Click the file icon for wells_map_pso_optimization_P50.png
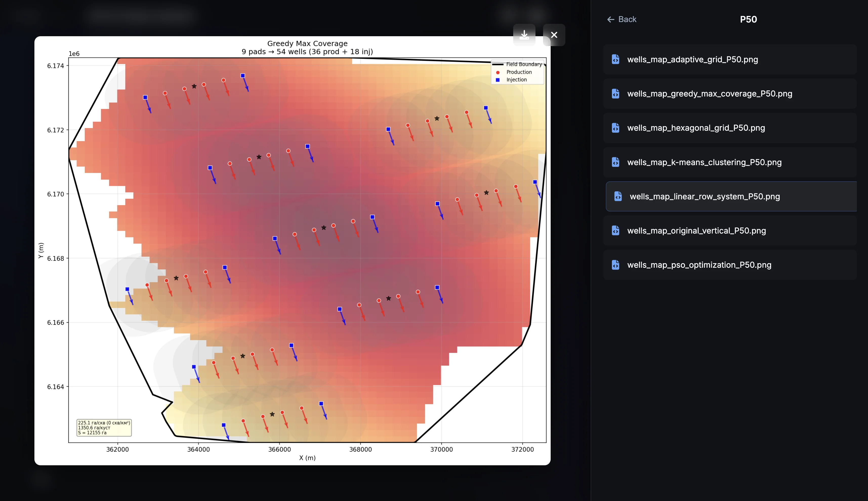The width and height of the screenshot is (868, 501). 615,265
